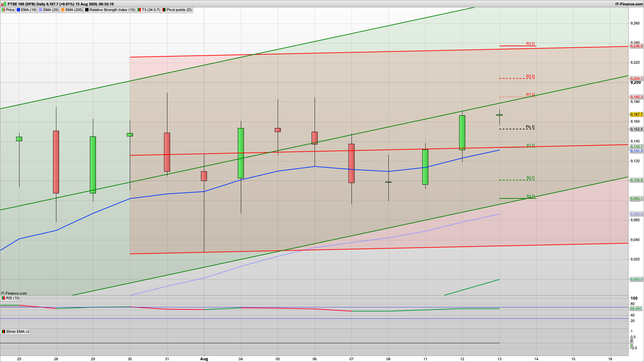Click the 13 Aug candlestick on chart

click(x=499, y=115)
